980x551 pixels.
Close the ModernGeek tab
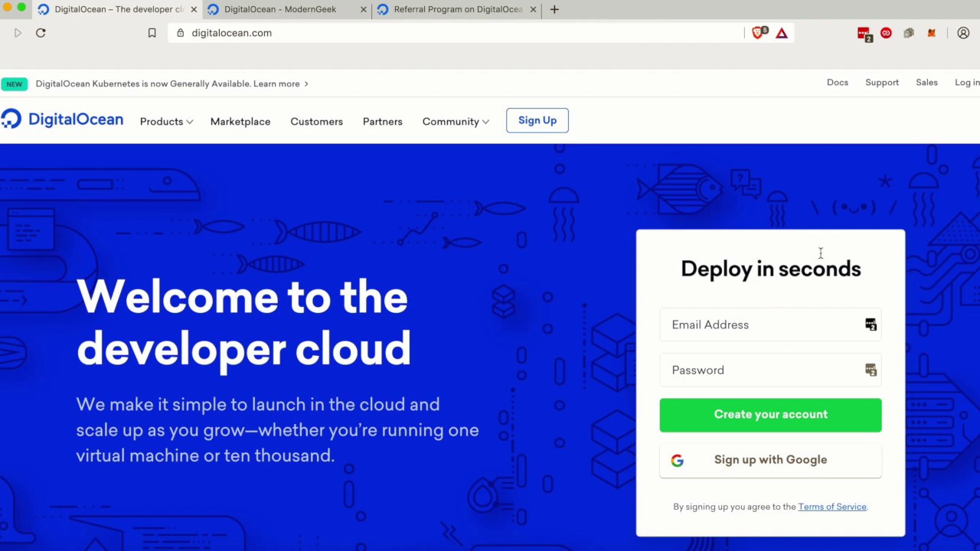[x=364, y=9]
